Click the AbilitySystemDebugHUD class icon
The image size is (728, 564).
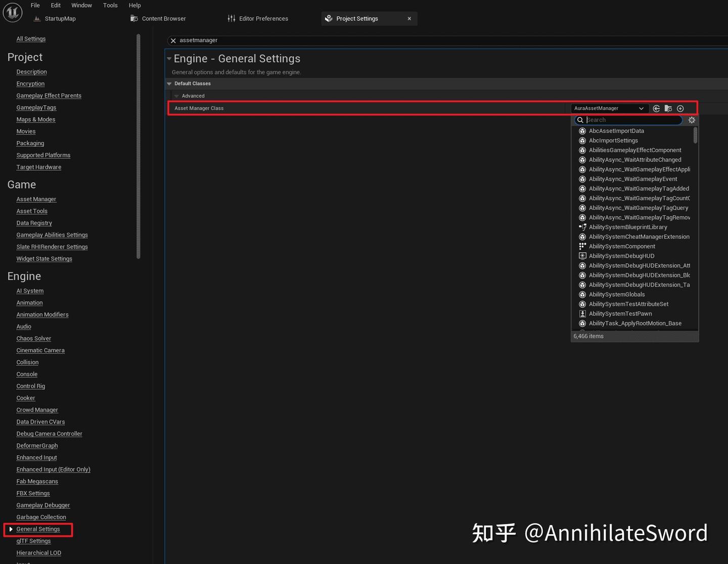582,256
